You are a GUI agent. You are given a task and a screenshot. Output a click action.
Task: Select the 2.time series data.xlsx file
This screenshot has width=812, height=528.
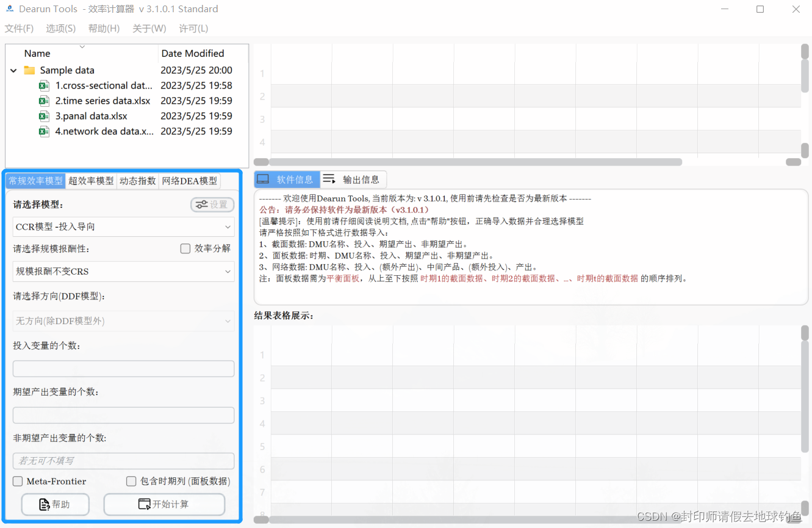coord(102,100)
